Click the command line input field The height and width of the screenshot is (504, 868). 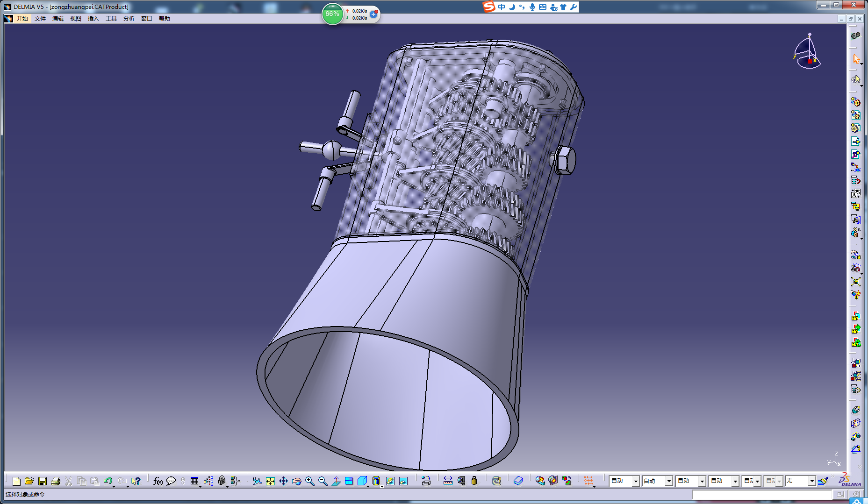pyautogui.click(x=762, y=494)
